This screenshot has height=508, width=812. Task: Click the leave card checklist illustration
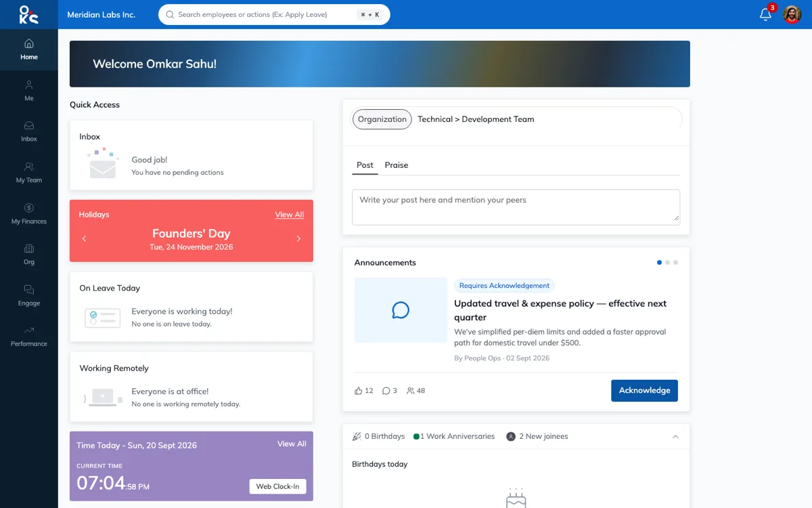103,318
